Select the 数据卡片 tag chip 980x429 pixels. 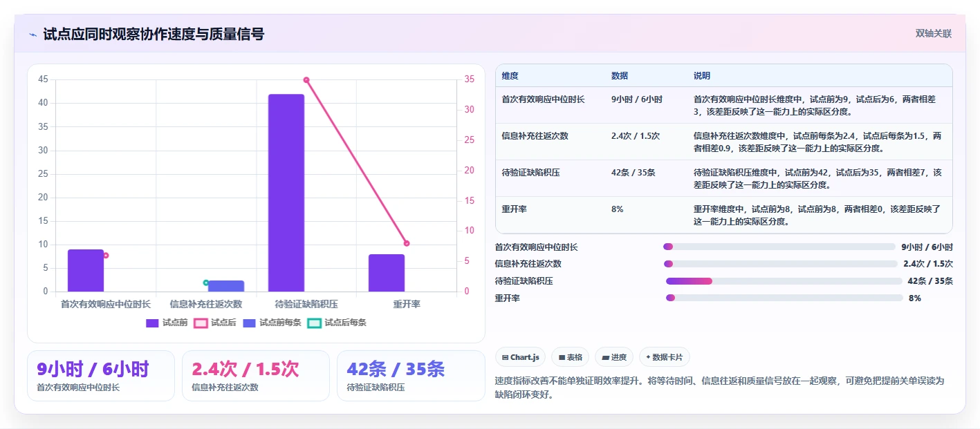664,357
